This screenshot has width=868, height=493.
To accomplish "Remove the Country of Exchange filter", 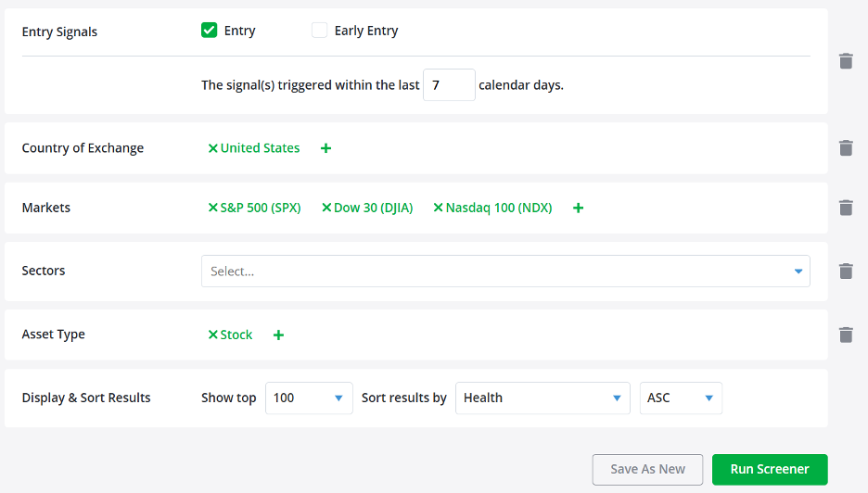I will coord(846,147).
